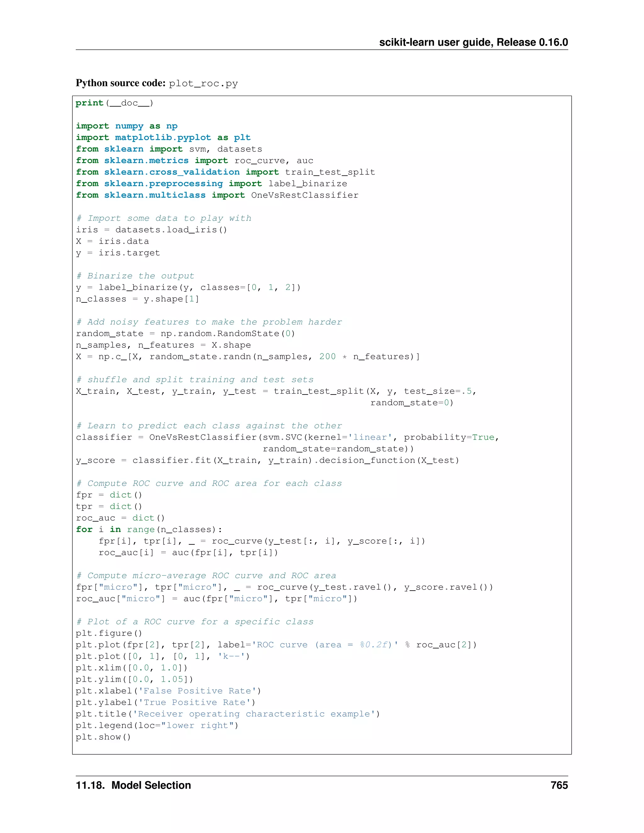Image resolution: width=644 pixels, height=833 pixels.
Task: Click the line print(__doc__)
Action: tap(114, 103)
